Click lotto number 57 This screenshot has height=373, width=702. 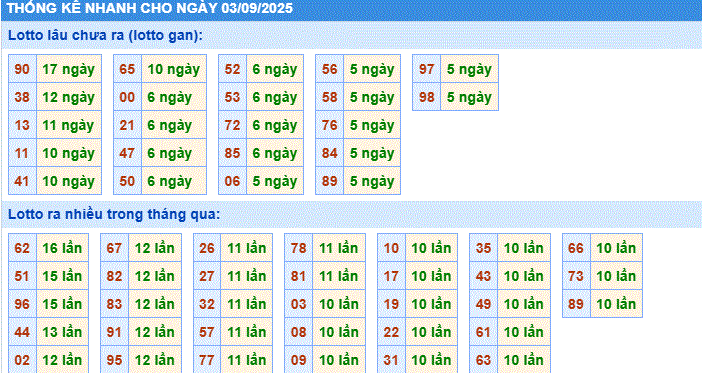click(207, 332)
